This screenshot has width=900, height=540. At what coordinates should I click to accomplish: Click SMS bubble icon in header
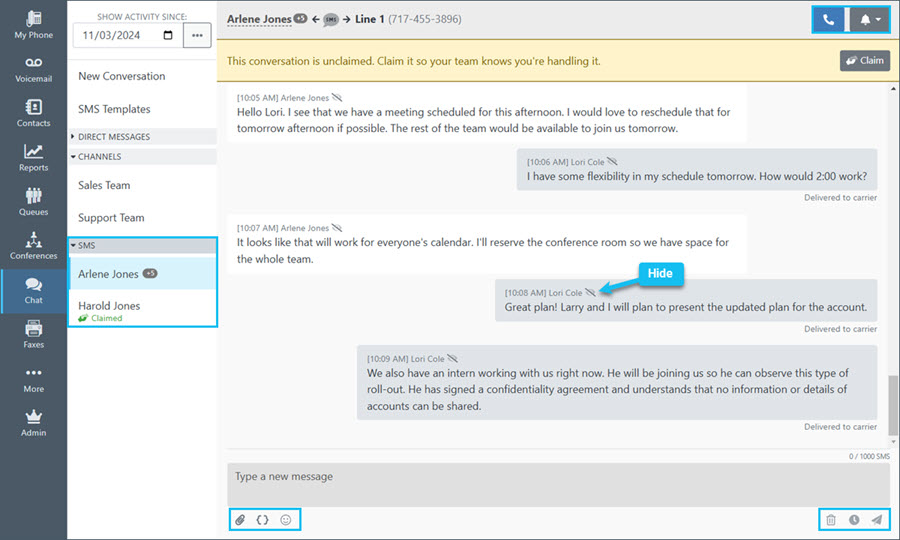(x=331, y=20)
